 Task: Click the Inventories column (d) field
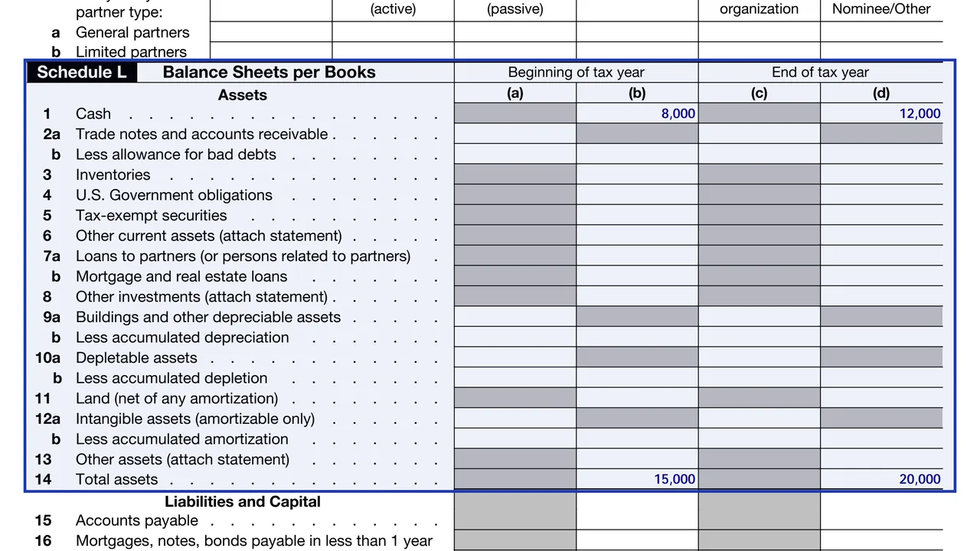pyautogui.click(x=881, y=174)
